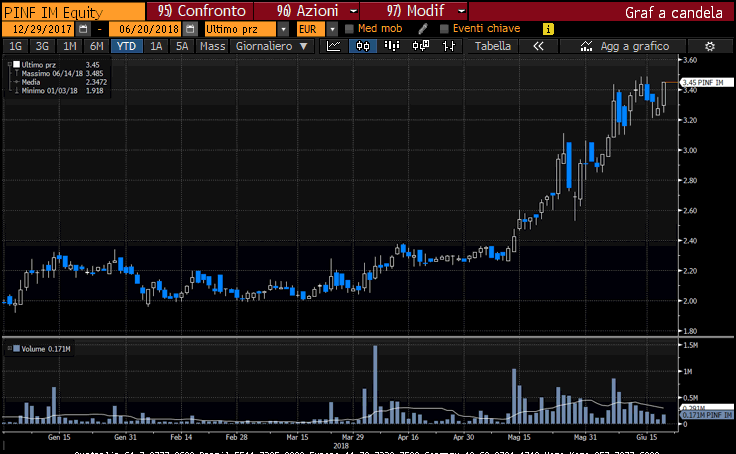Open the end date calendar picker
736x454 pixels.
pyautogui.click(x=188, y=29)
